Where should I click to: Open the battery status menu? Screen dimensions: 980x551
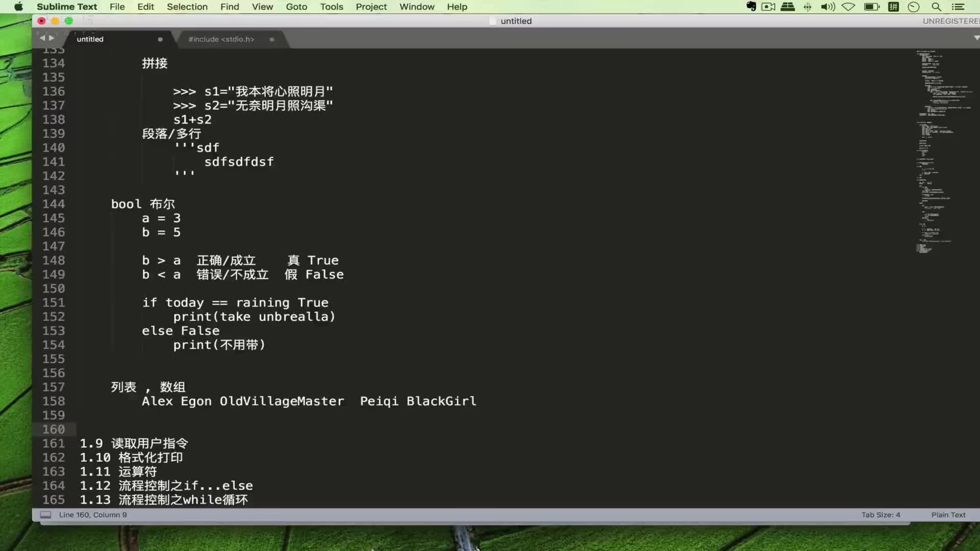click(872, 7)
